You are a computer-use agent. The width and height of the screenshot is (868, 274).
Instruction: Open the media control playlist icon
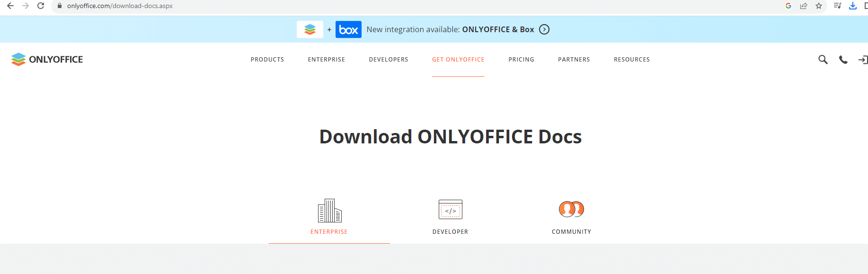pos(837,6)
